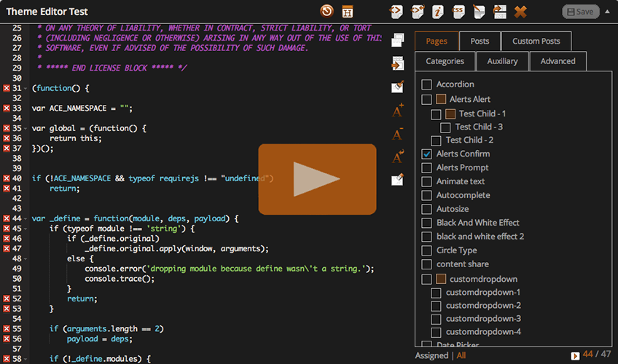Increase font size with A+ icon
The width and height of the screenshot is (618, 364).
tap(398, 111)
